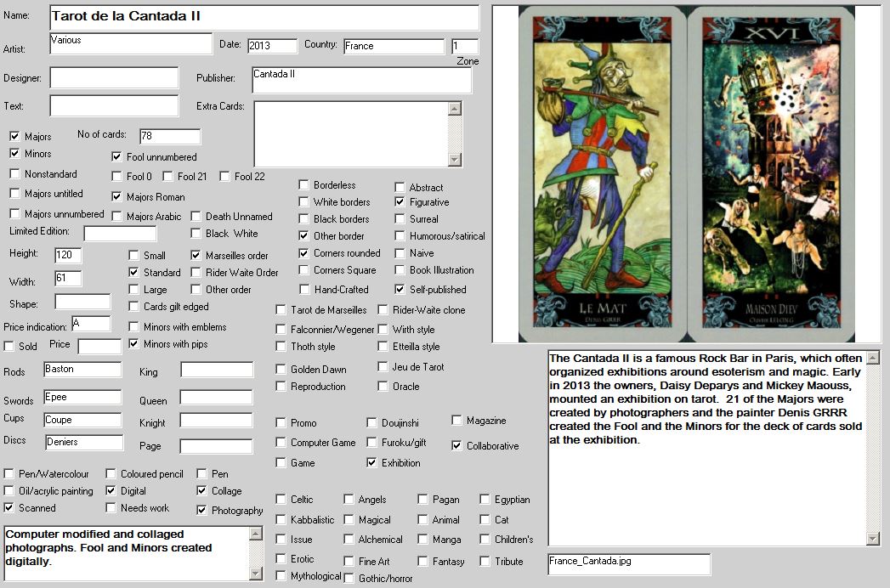Screen dimensions: 890x588
Task: Select the France_Cantada.jpg filename field
Action: pyautogui.click(x=628, y=563)
